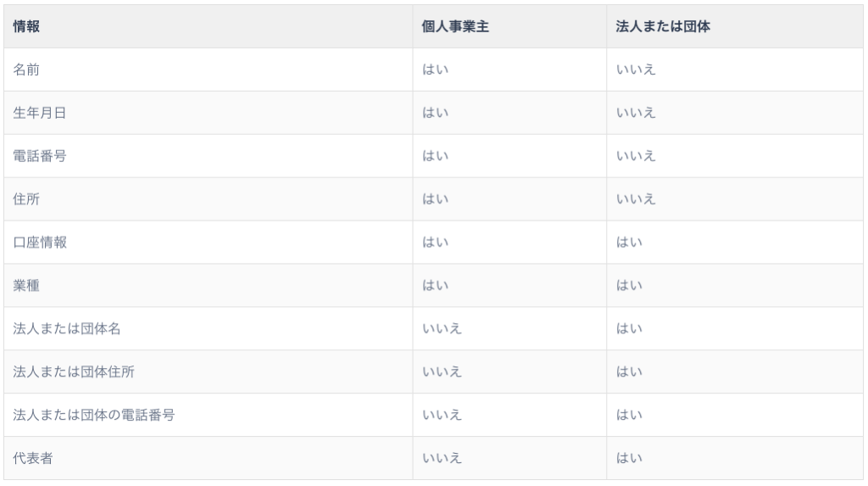Click いいえ in 住所 row under 法人または団体

(635, 199)
